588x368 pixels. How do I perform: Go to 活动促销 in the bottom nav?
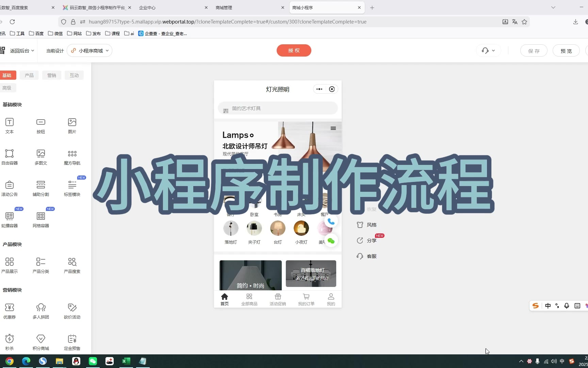278,300
